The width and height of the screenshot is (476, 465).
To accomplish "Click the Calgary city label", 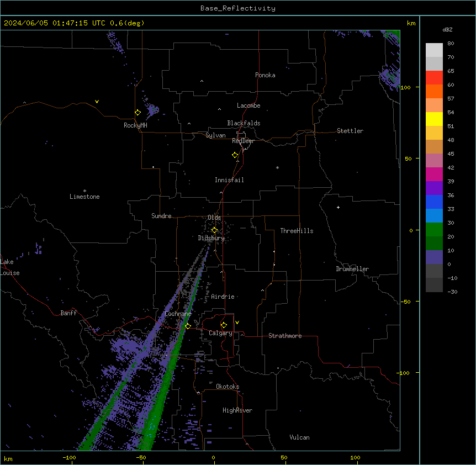I will click(221, 333).
